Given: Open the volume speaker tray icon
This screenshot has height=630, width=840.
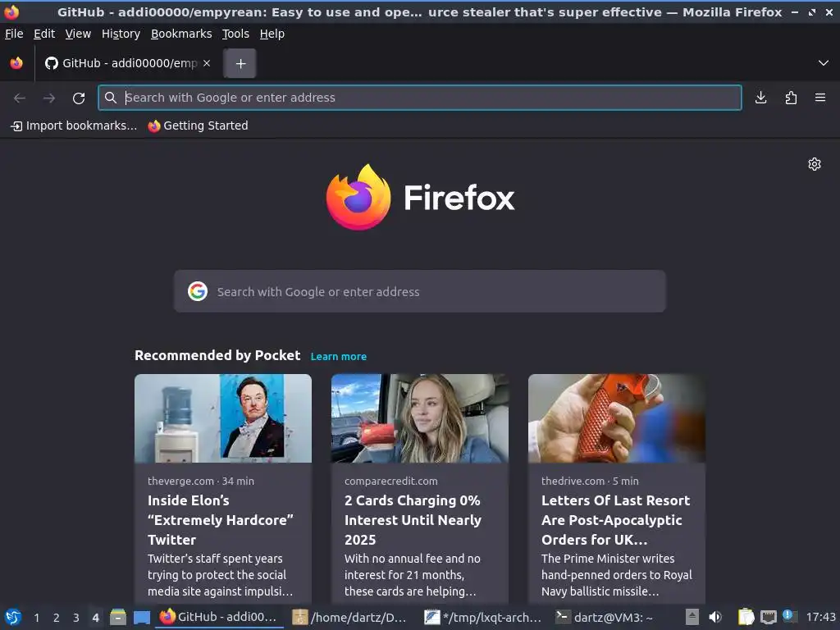Looking at the screenshot, I should click(715, 618).
